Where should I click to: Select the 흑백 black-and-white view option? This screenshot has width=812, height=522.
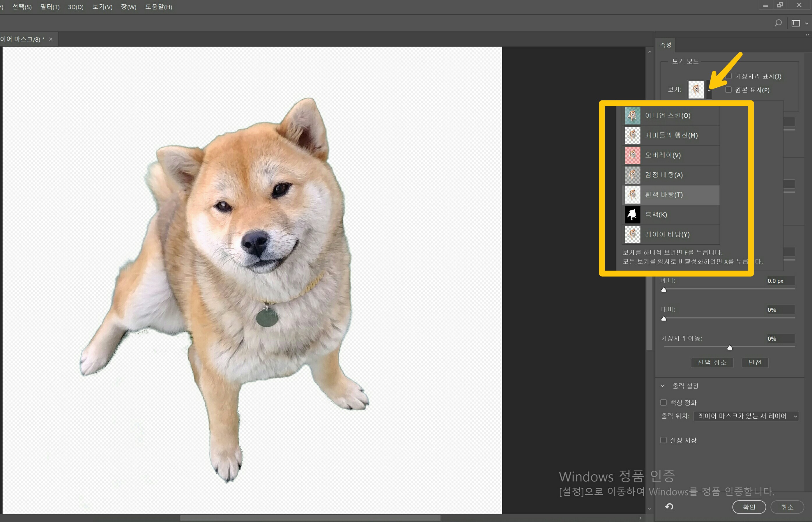[x=656, y=215]
